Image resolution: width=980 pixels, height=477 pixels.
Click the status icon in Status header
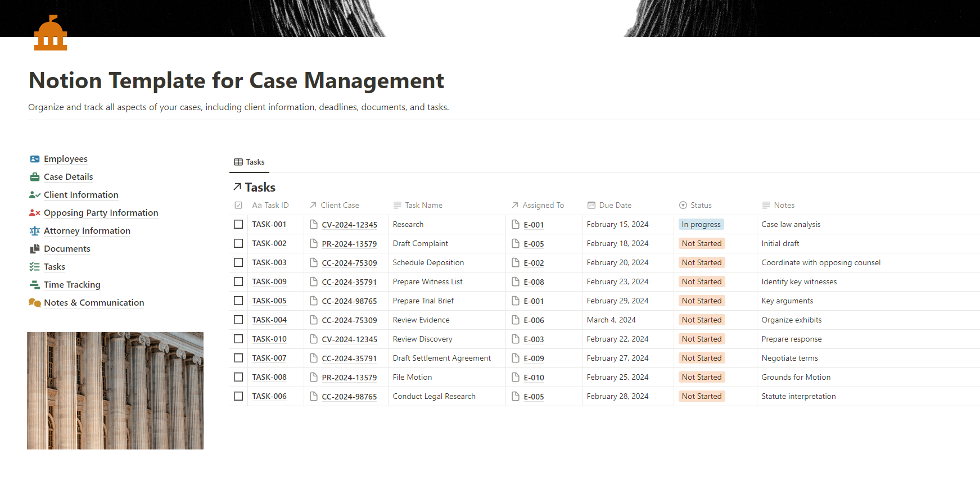point(683,205)
